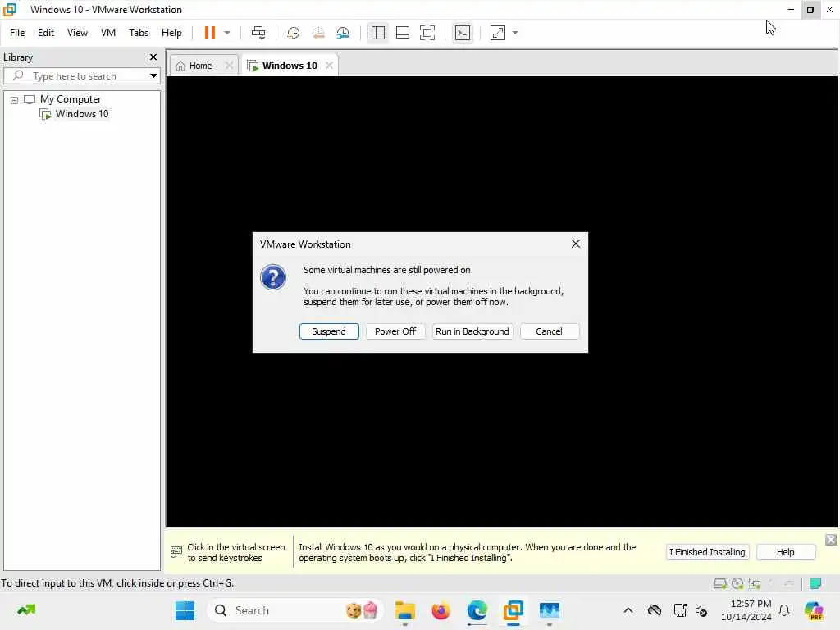This screenshot has height=630, width=840.
Task: Open Copilot preview icon in taskbar
Action: pos(814,610)
